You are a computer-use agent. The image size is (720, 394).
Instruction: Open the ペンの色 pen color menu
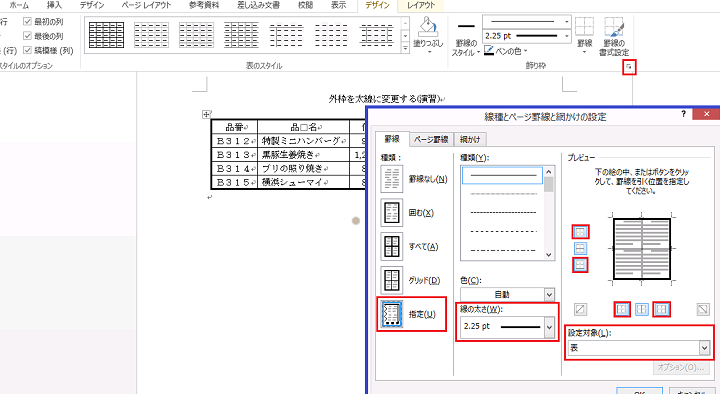tap(506, 51)
